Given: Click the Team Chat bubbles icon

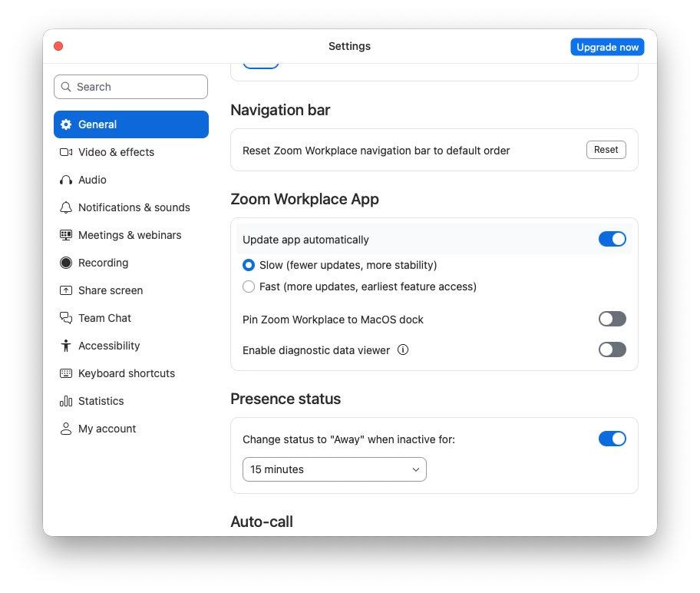Looking at the screenshot, I should tap(66, 318).
